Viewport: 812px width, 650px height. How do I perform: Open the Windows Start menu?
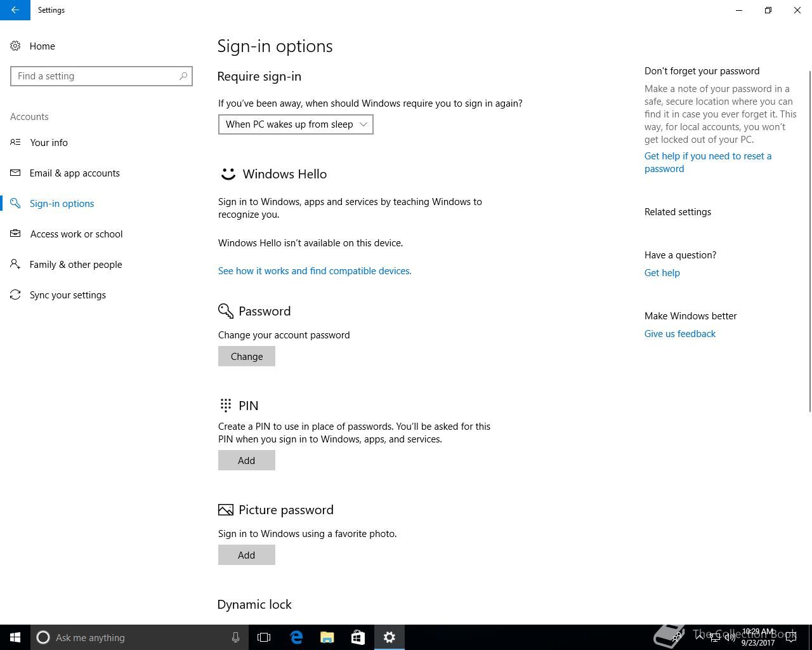[15, 637]
